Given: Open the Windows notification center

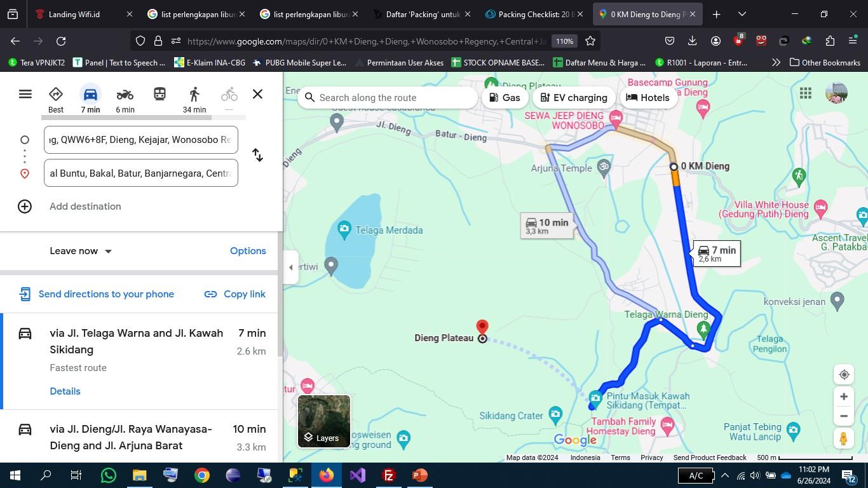Looking at the screenshot, I should pos(849,475).
